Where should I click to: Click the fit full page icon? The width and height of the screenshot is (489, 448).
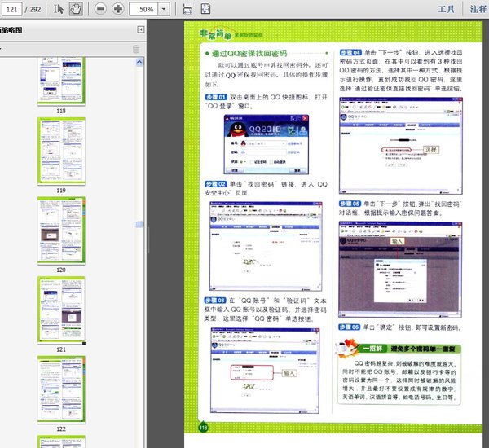pos(207,9)
